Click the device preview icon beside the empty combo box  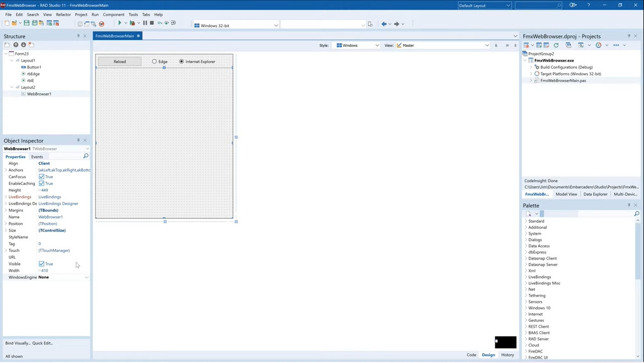(370, 24)
